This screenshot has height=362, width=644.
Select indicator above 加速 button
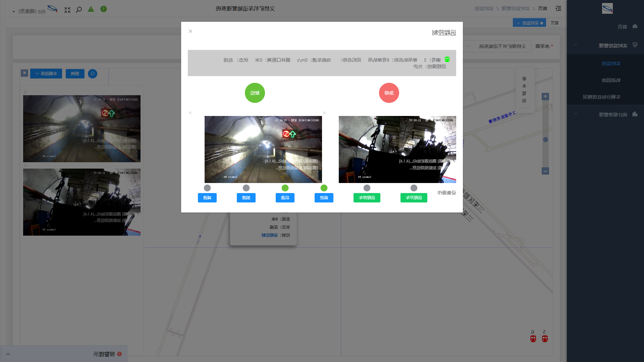(x=246, y=188)
